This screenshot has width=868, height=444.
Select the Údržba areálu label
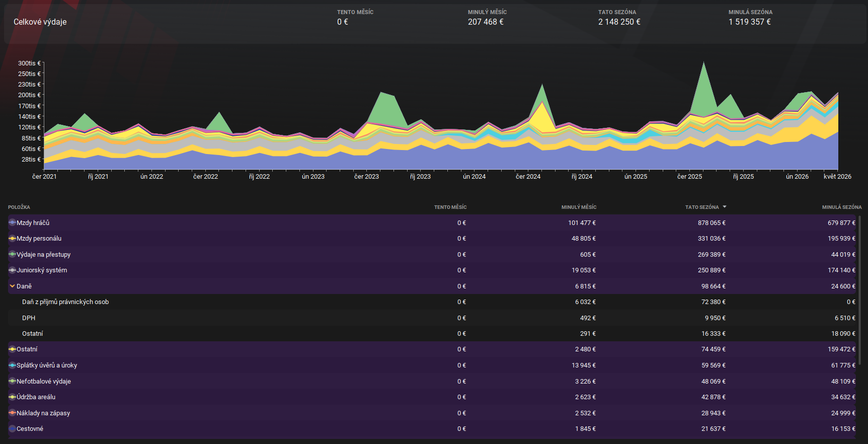[36, 397]
